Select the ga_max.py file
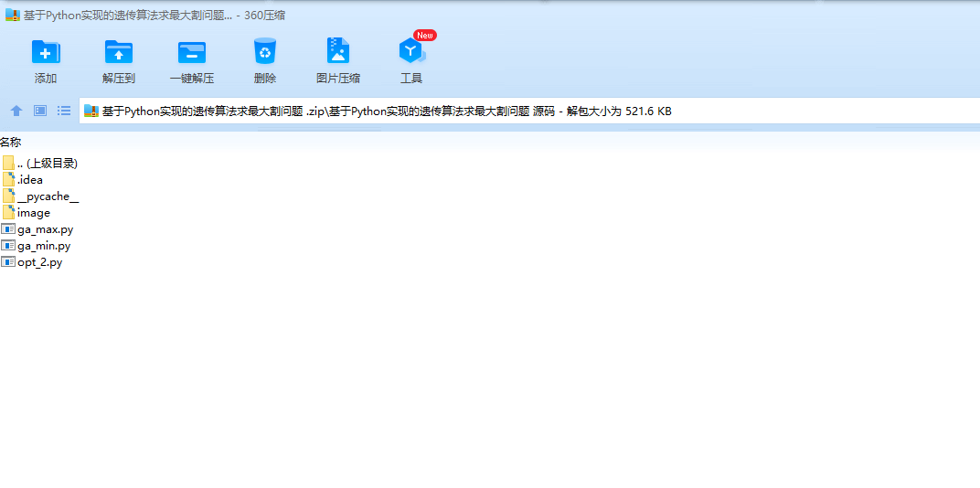980x488 pixels. point(37,229)
